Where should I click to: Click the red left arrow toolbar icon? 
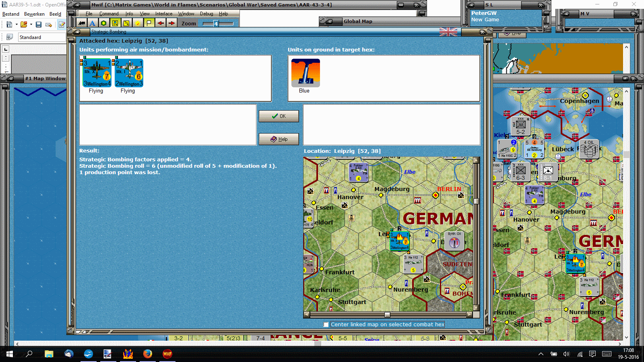tap(161, 23)
